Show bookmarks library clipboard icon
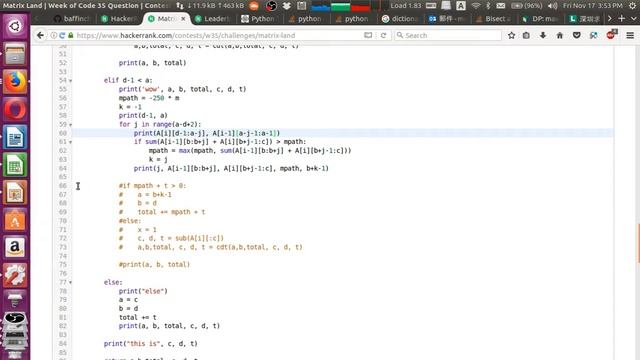640x360 pixels. pyautogui.click(x=526, y=36)
